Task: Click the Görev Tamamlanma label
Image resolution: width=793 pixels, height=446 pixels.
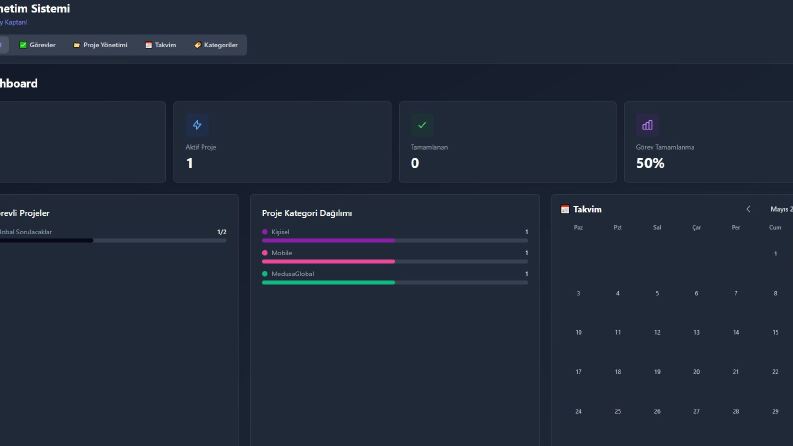Action: 665,147
